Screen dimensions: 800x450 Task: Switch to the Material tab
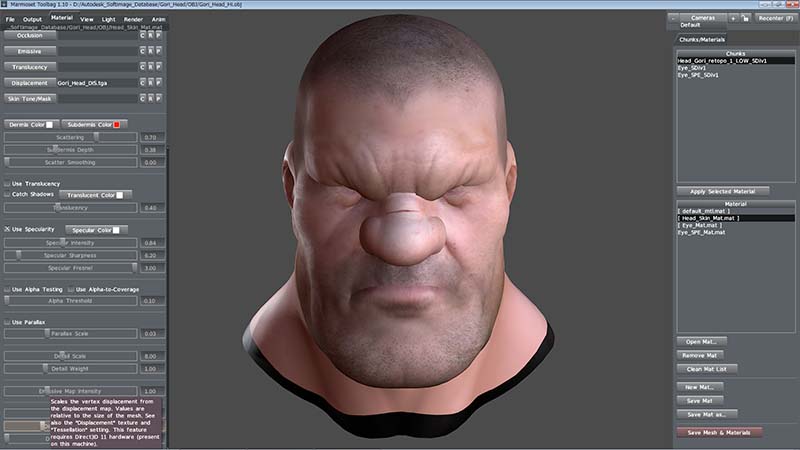[x=62, y=18]
